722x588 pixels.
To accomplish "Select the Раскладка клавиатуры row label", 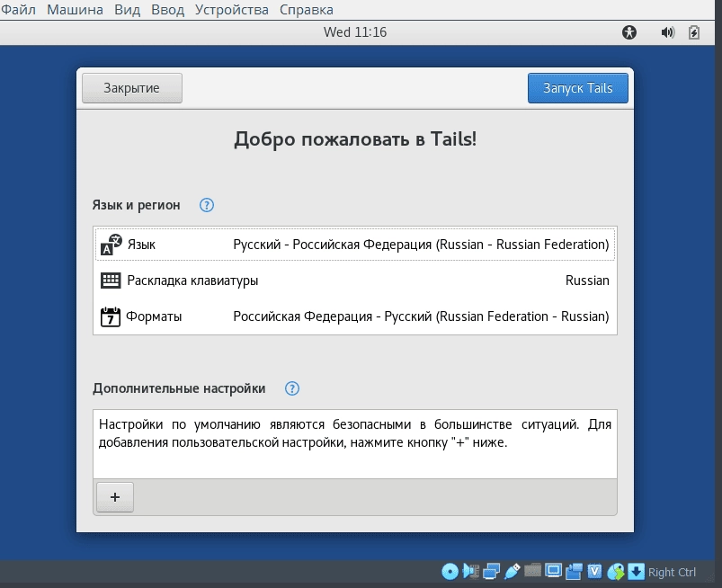I will (x=192, y=281).
